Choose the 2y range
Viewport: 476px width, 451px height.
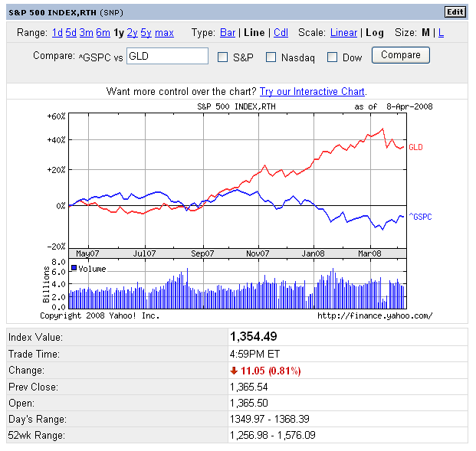point(133,33)
